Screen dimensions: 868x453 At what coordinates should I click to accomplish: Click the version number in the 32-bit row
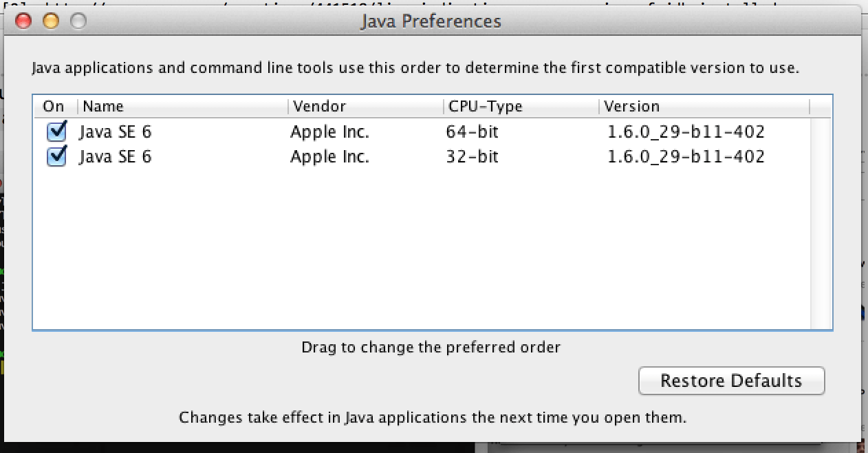click(686, 157)
